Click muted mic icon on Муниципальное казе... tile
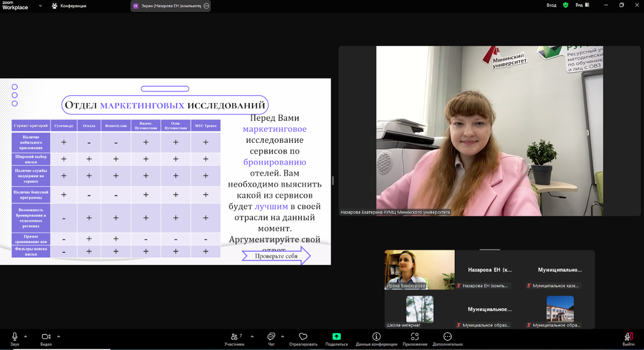This screenshot has width=644, height=350. (x=529, y=286)
